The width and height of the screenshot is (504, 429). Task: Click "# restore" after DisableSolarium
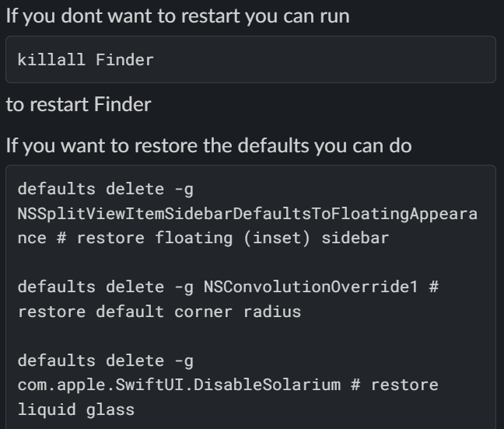pos(394,385)
